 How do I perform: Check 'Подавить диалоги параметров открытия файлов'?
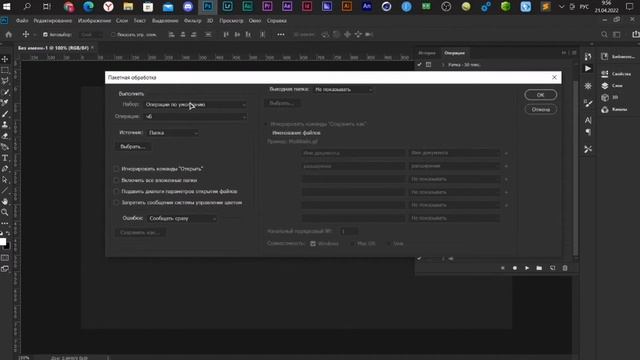(116, 191)
